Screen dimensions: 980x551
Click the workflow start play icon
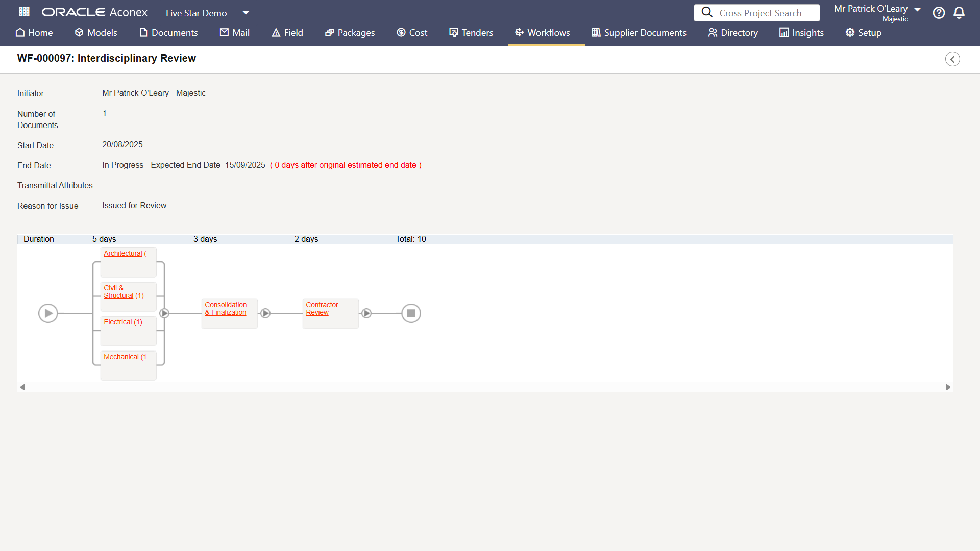[x=48, y=313]
